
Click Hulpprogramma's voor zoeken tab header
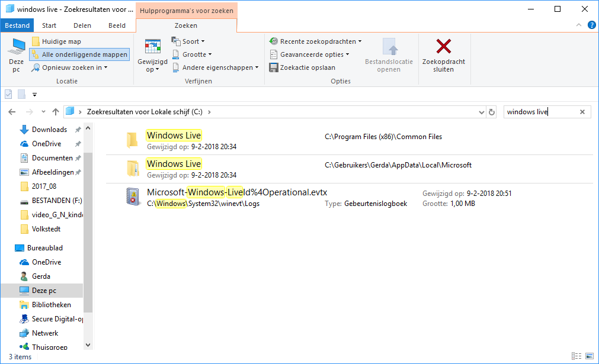187,11
